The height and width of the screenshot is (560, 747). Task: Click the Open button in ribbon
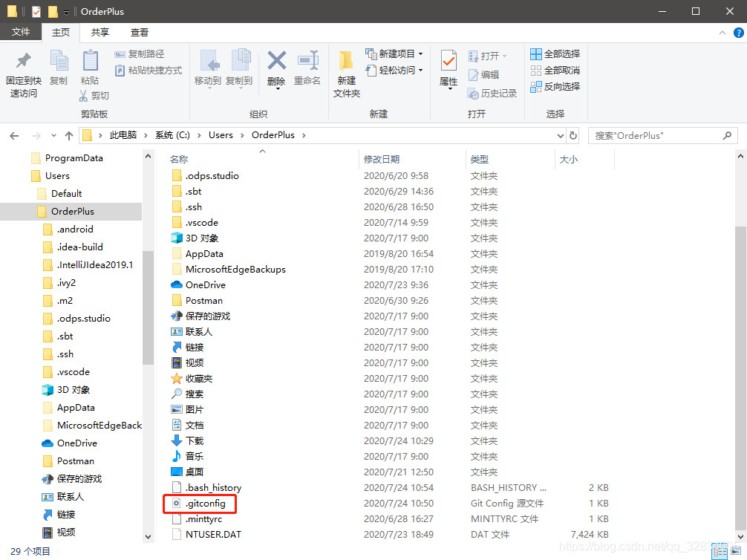click(487, 56)
